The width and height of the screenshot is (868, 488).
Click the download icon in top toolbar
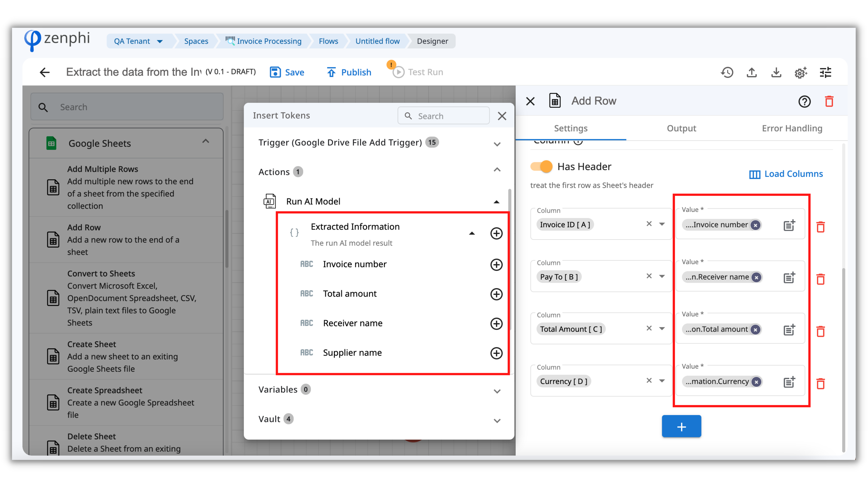click(776, 72)
